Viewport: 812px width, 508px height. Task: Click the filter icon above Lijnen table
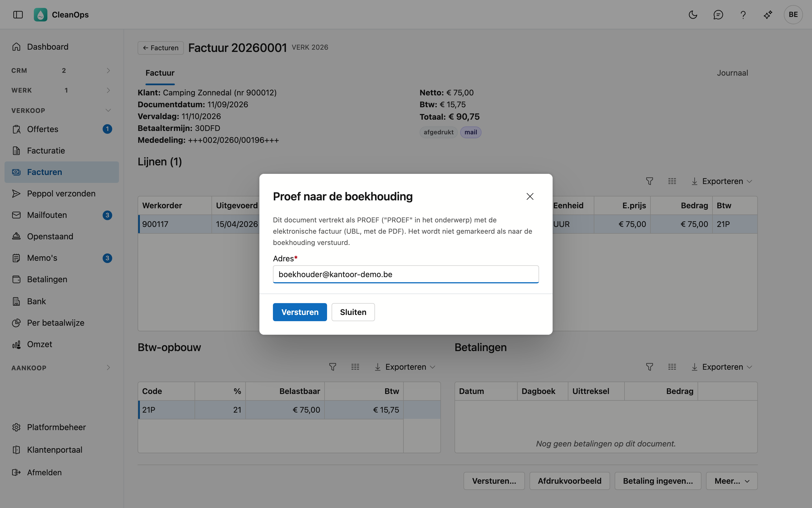(x=650, y=181)
